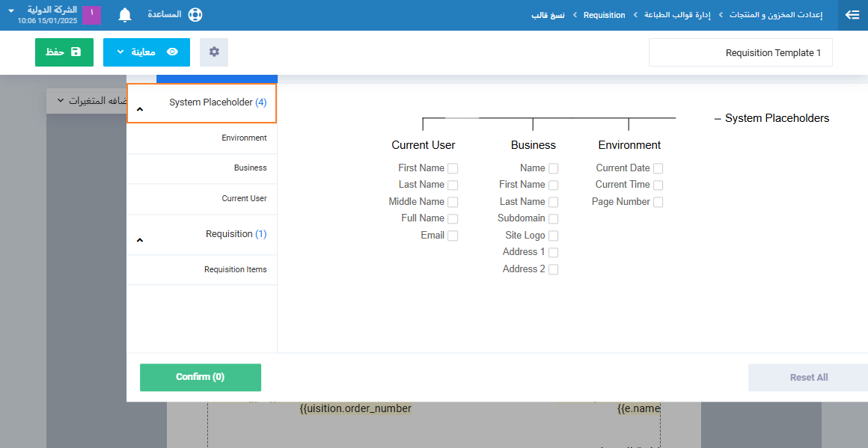
Task: Select Requisition Items in sidebar
Action: [x=235, y=270]
